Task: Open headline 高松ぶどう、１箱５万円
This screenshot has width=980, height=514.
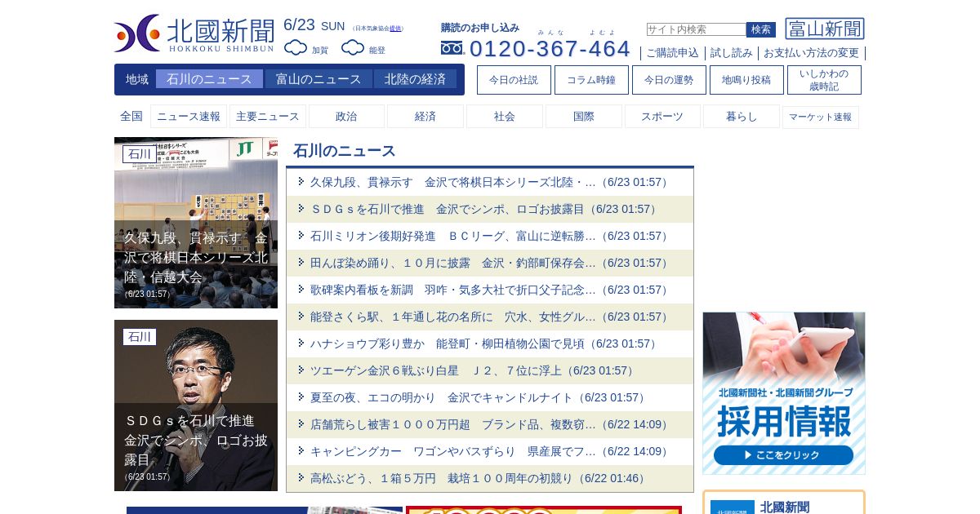Action: pyautogui.click(x=490, y=478)
